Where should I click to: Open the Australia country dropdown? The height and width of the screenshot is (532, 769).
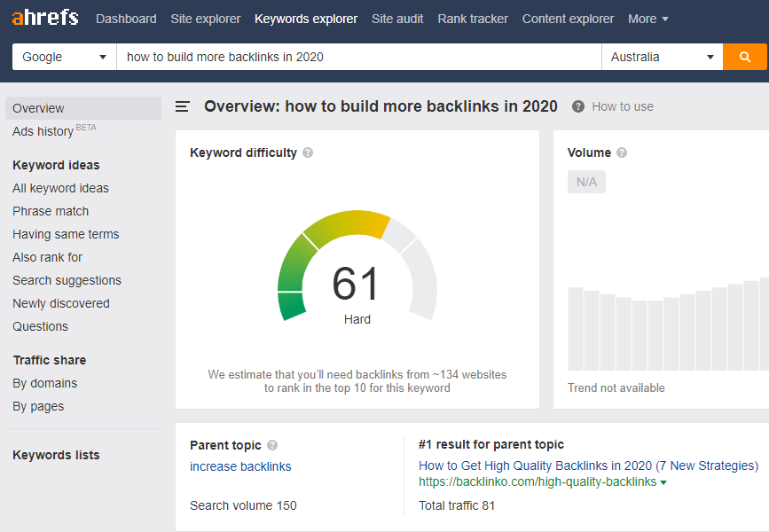662,57
